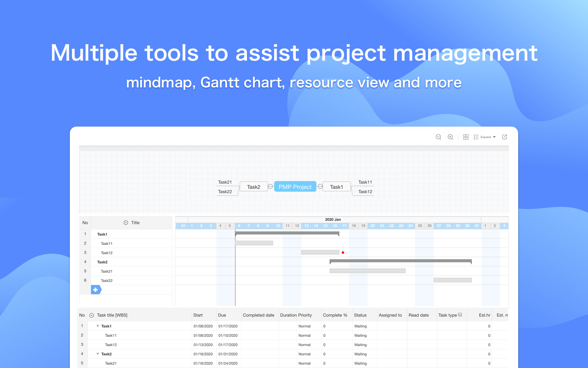The width and height of the screenshot is (588, 368).
Task: Click the Priority column header
Action: pyautogui.click(x=305, y=315)
